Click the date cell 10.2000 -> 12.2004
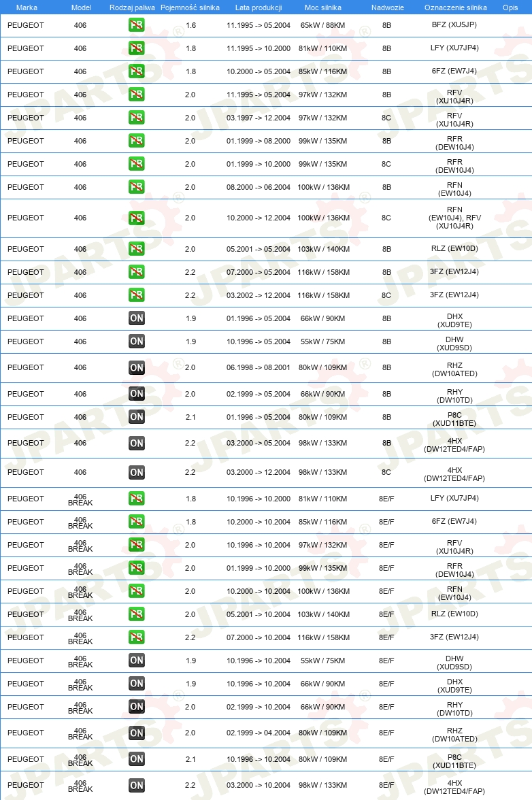Viewport: 532px width, 800px height. coord(259,218)
